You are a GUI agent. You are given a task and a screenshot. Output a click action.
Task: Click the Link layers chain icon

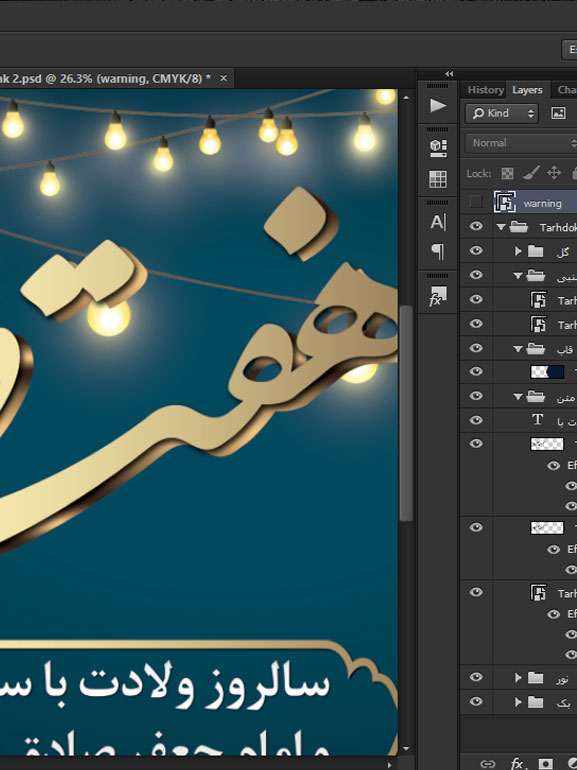[x=488, y=763]
